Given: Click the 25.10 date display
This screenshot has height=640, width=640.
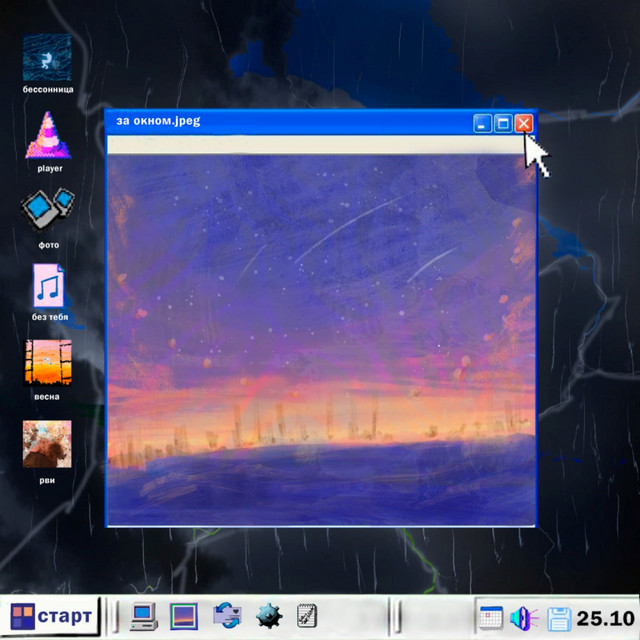Looking at the screenshot, I should coord(606,616).
